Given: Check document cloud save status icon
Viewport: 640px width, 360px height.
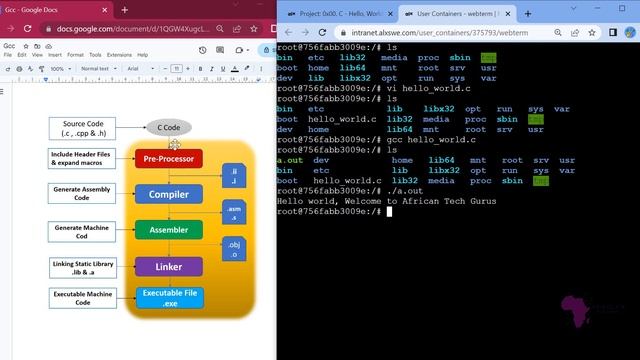Looking at the screenshot, I should [x=49, y=46].
